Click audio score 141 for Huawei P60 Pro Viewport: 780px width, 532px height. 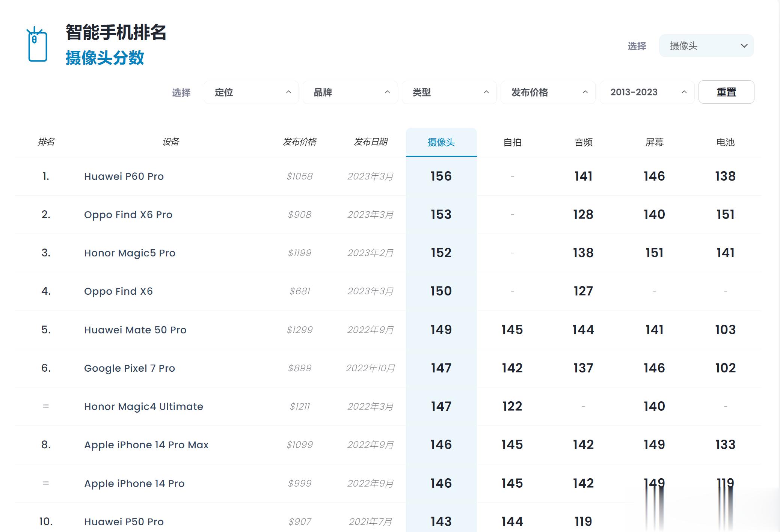click(583, 176)
